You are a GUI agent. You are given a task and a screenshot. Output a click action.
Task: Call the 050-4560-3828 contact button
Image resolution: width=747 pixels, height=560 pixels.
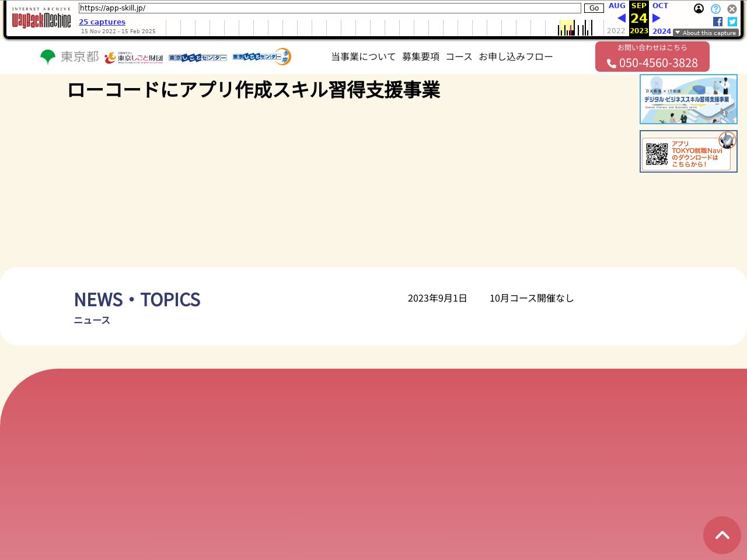[x=652, y=57]
